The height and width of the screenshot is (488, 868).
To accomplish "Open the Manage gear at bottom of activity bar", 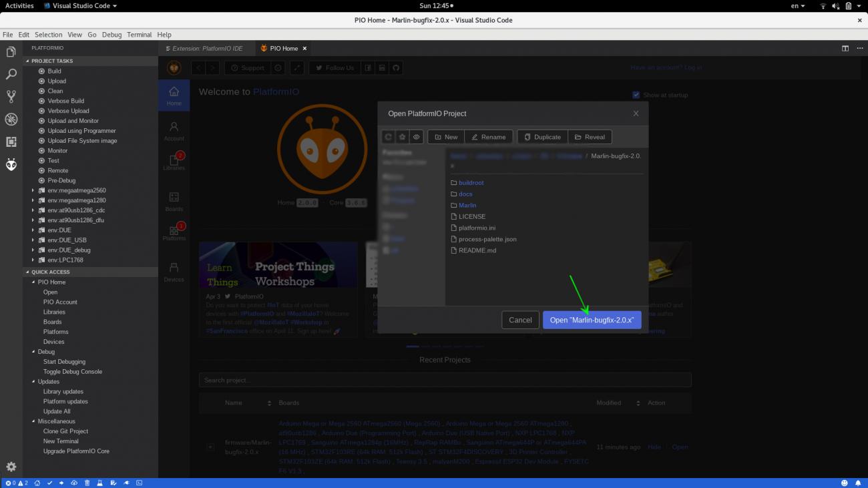I will pos(11,467).
